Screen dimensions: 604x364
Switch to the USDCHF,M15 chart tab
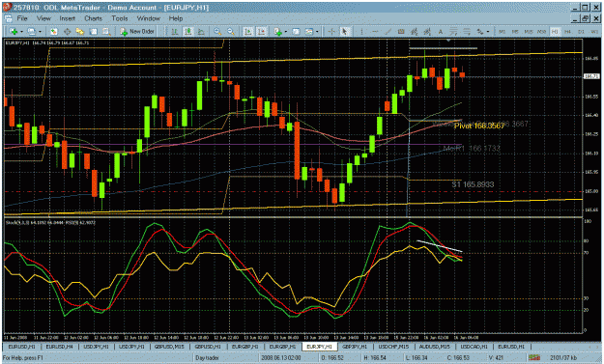point(393,347)
